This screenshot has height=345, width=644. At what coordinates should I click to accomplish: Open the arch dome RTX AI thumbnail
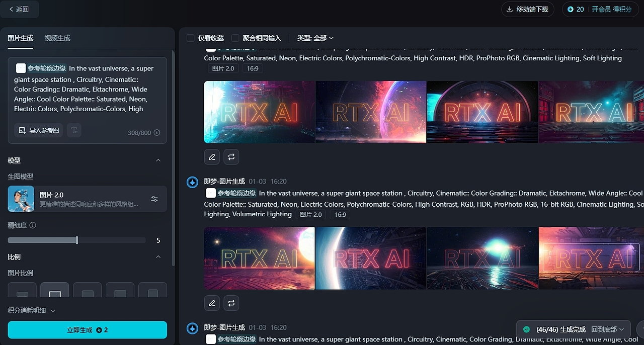(482, 112)
